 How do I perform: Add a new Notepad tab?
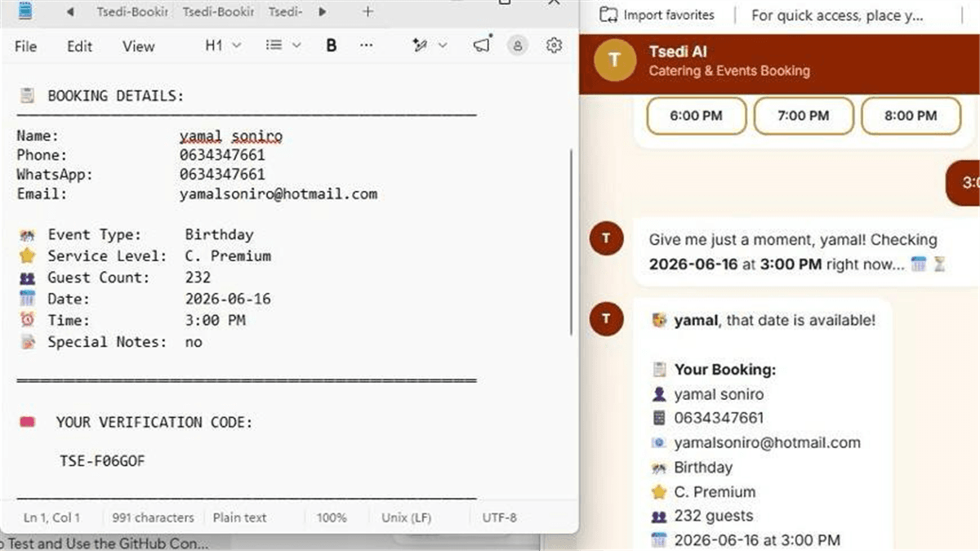click(367, 11)
